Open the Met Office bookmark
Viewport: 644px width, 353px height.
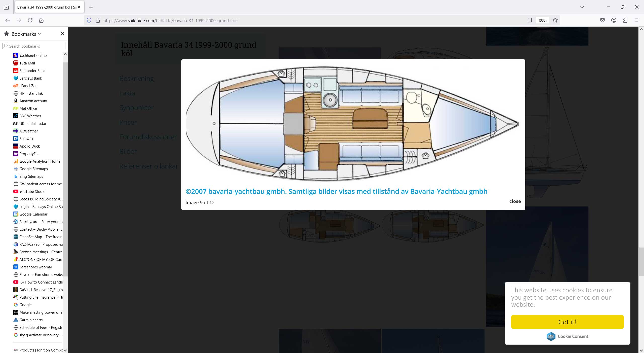[x=25, y=108]
